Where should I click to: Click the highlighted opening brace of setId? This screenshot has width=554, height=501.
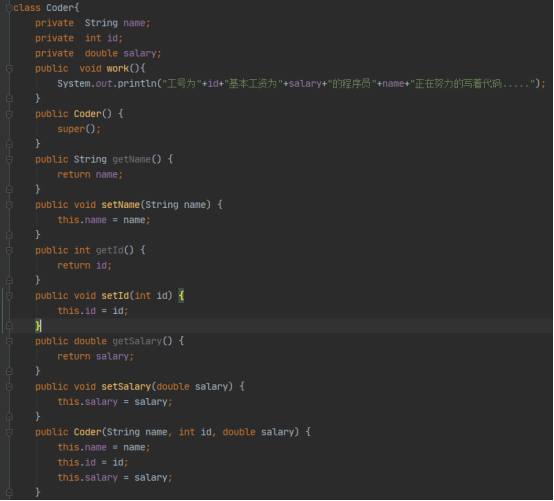click(181, 296)
